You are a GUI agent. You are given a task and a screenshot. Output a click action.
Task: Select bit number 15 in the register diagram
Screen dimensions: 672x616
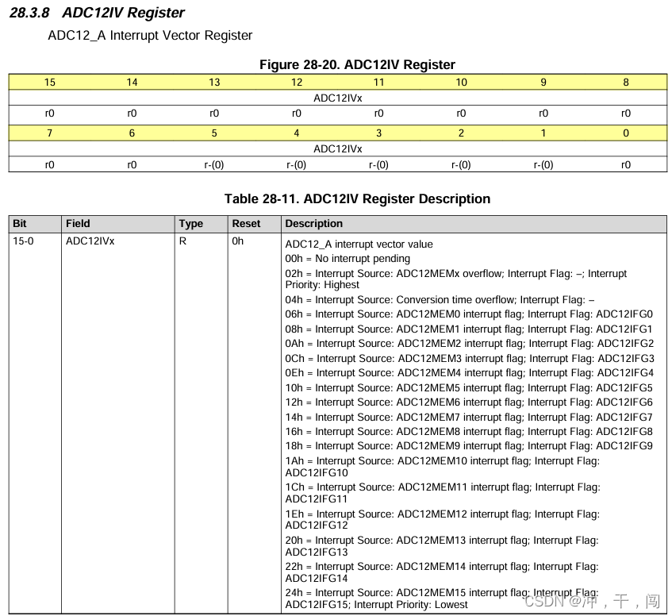tap(49, 82)
